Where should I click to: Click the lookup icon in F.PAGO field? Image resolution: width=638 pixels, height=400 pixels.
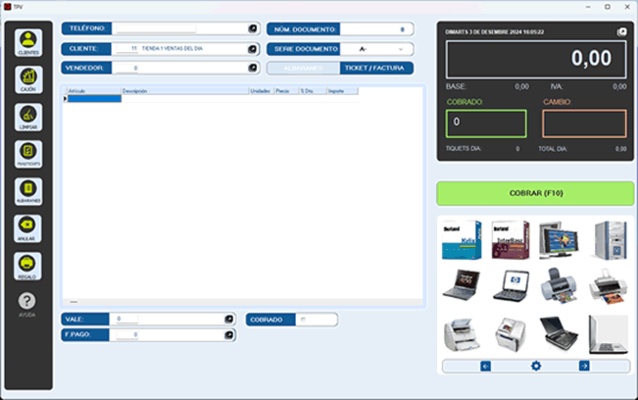(x=229, y=335)
